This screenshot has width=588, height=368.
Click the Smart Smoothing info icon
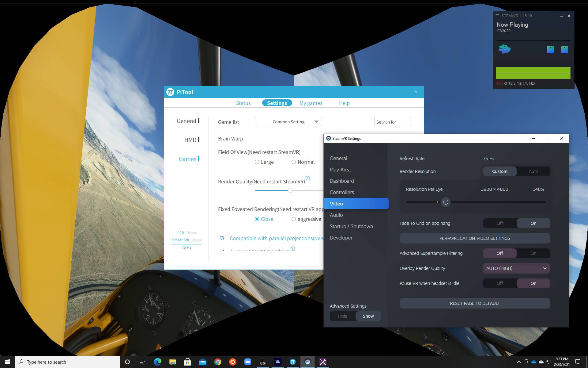293,249
